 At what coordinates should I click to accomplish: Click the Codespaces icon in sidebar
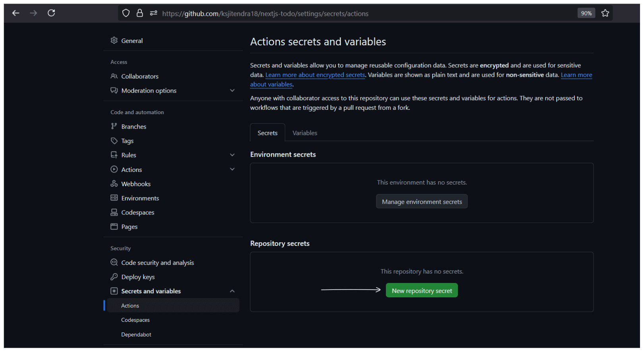[114, 212]
